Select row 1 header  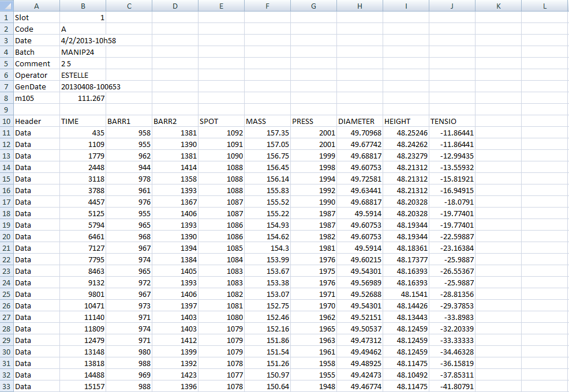click(x=6, y=17)
